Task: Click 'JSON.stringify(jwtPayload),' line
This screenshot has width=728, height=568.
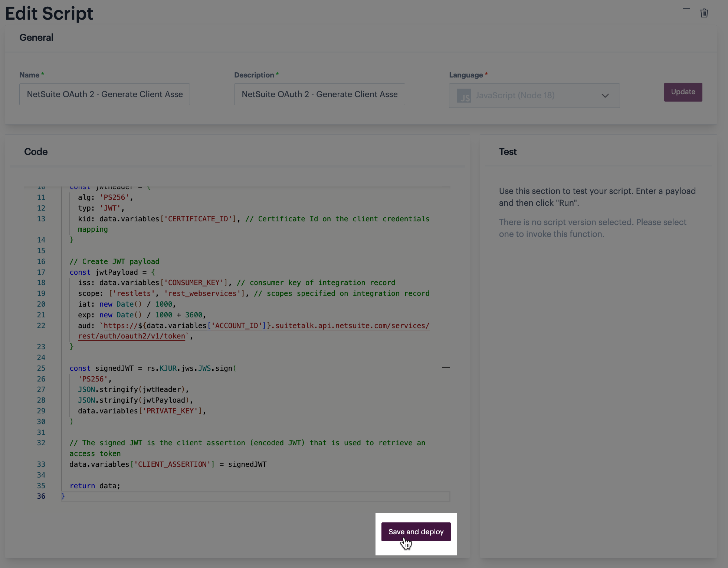Action: pyautogui.click(x=135, y=400)
